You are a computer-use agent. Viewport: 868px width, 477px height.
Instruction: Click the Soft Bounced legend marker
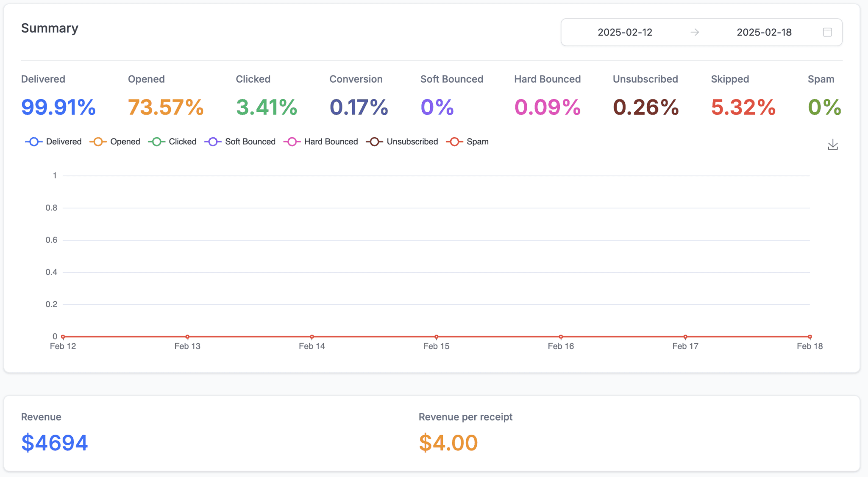(213, 141)
